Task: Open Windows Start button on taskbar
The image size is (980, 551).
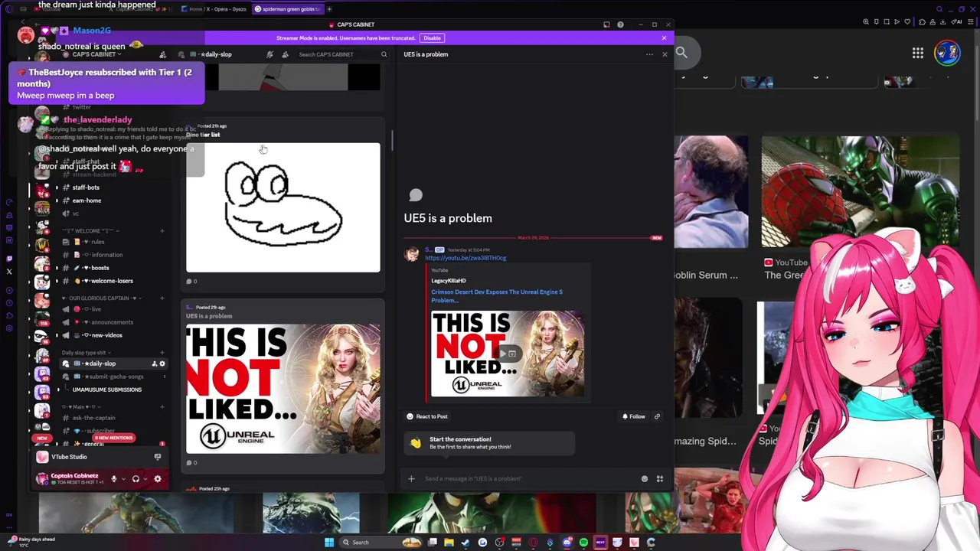Action: (x=329, y=543)
